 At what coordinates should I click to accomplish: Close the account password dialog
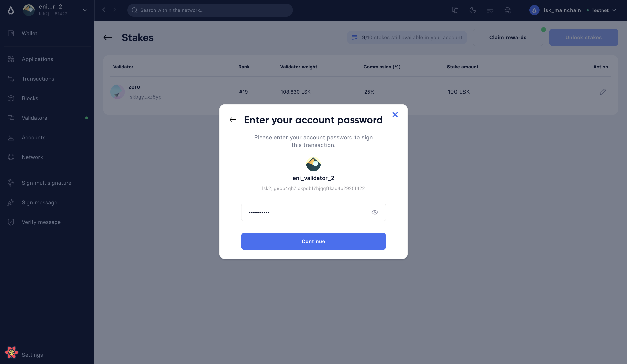click(395, 115)
